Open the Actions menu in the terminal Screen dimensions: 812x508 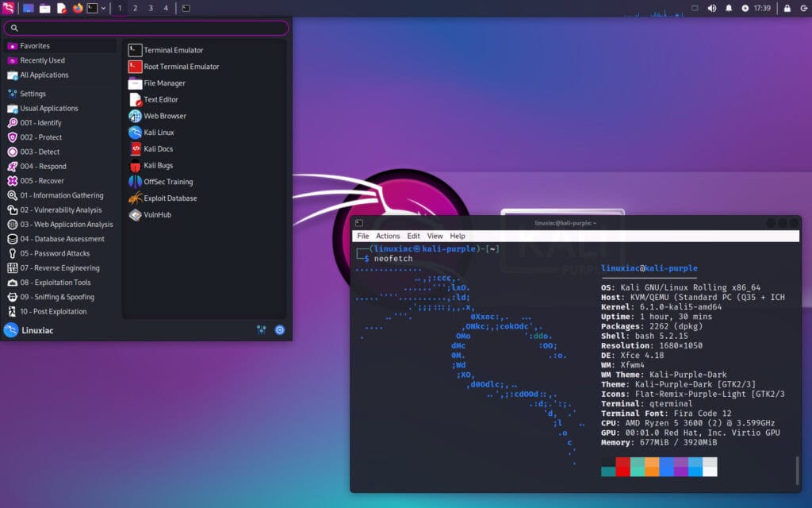coord(388,236)
